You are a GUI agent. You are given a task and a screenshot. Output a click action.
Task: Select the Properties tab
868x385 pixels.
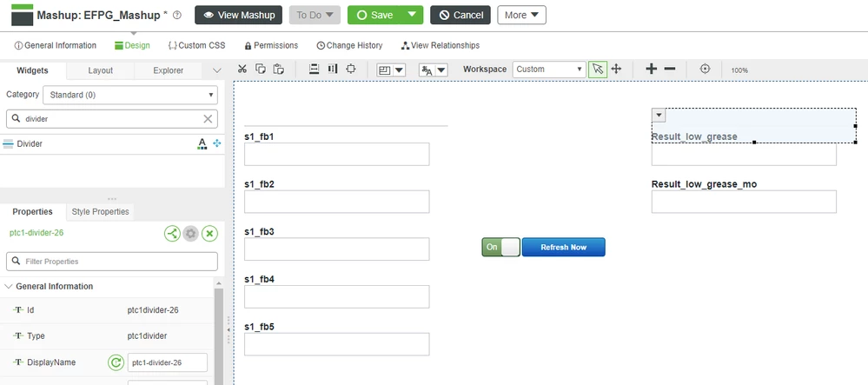[x=33, y=211]
